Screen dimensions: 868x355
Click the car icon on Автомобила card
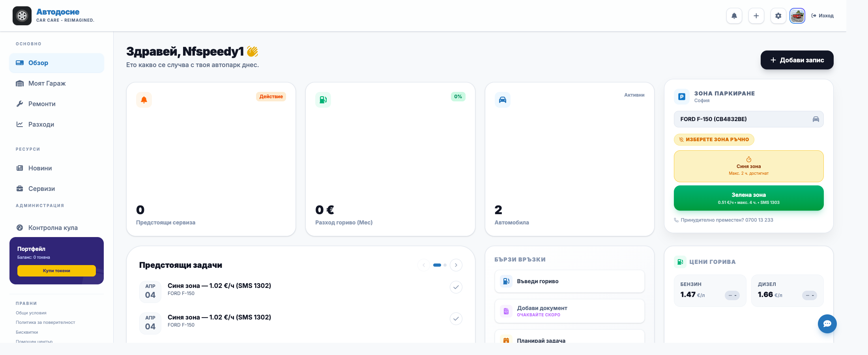[503, 100]
